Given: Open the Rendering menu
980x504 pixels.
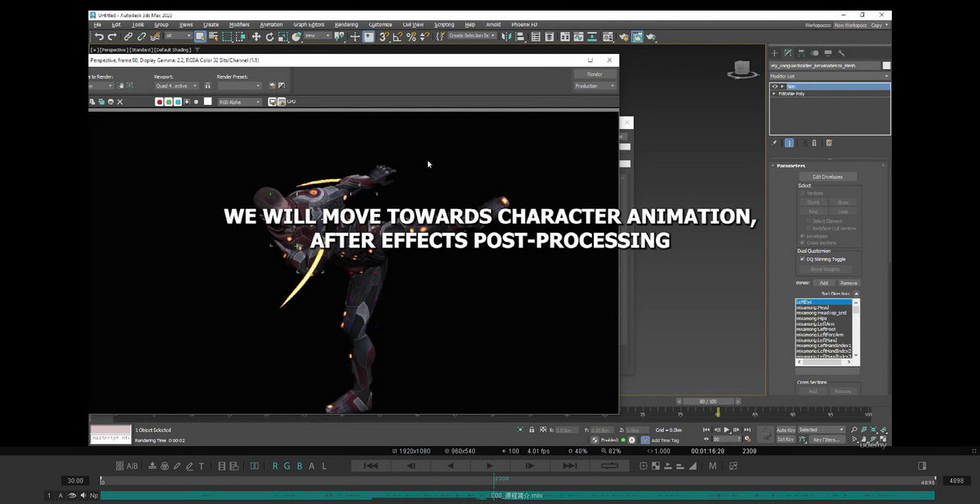Looking at the screenshot, I should tap(346, 25).
